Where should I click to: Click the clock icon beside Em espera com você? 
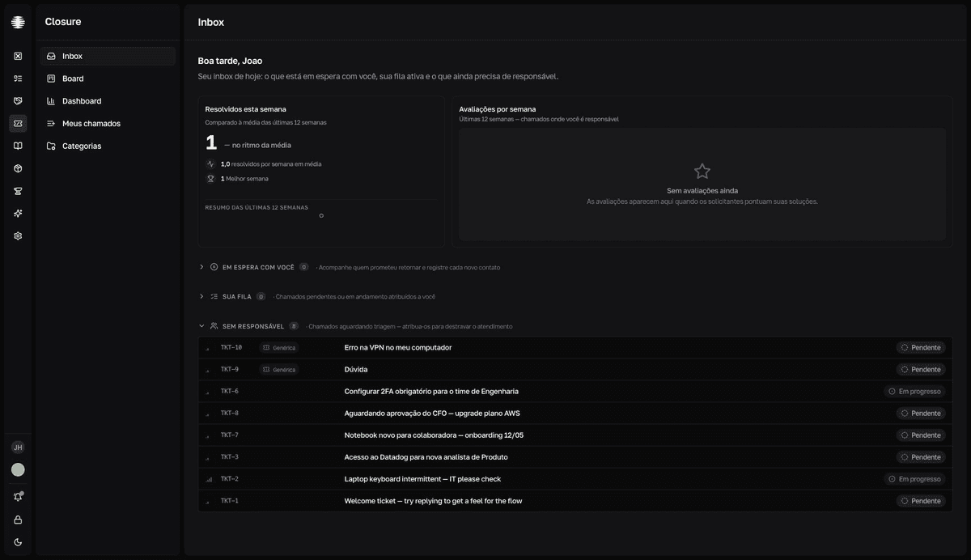coord(214,267)
